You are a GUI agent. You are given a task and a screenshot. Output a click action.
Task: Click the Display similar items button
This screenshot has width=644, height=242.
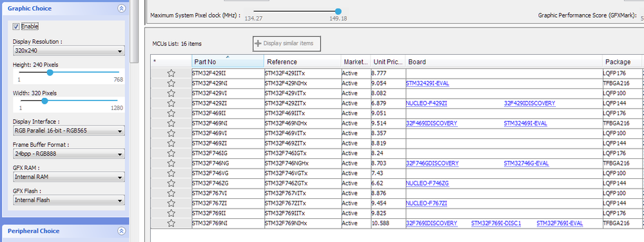pos(286,43)
